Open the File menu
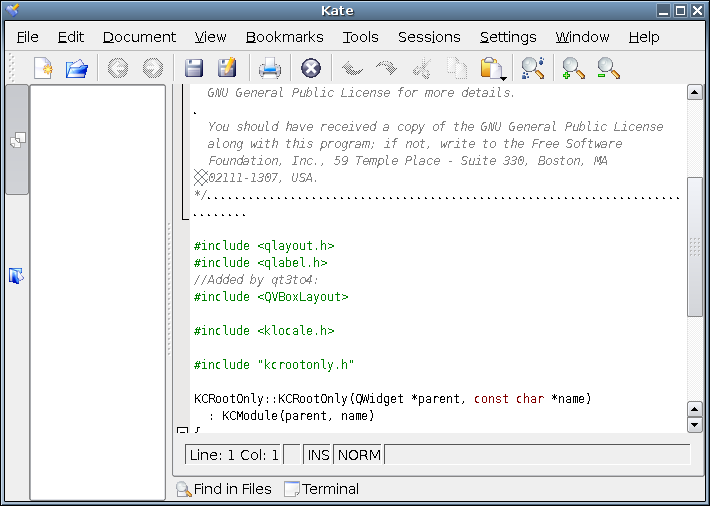The width and height of the screenshot is (710, 506). [x=28, y=37]
